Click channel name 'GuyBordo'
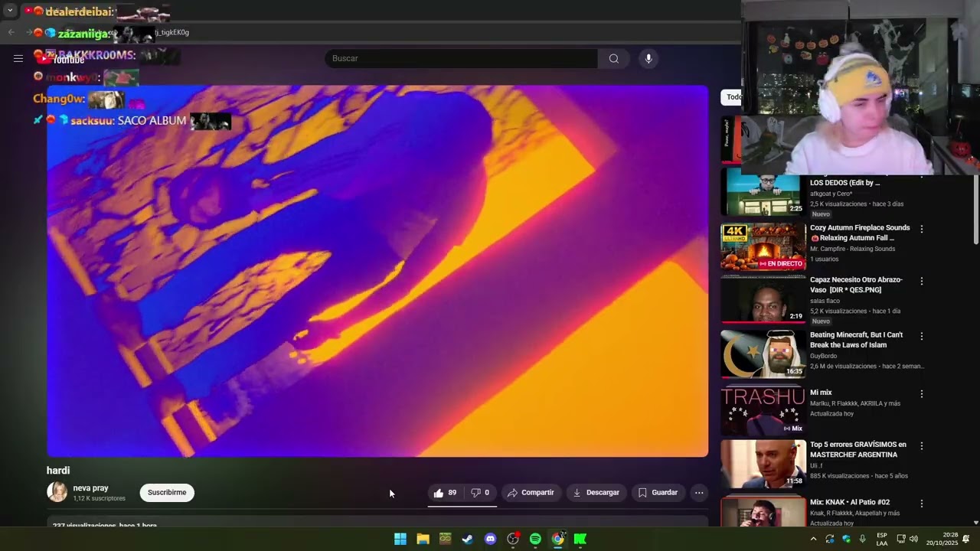Viewport: 980px width, 551px height. [x=823, y=356]
